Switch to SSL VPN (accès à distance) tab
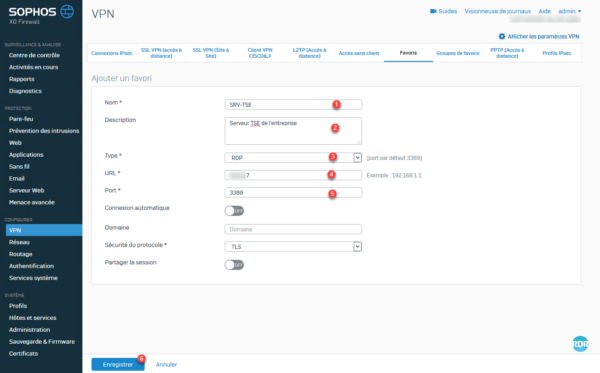The image size is (600, 373). tap(161, 53)
